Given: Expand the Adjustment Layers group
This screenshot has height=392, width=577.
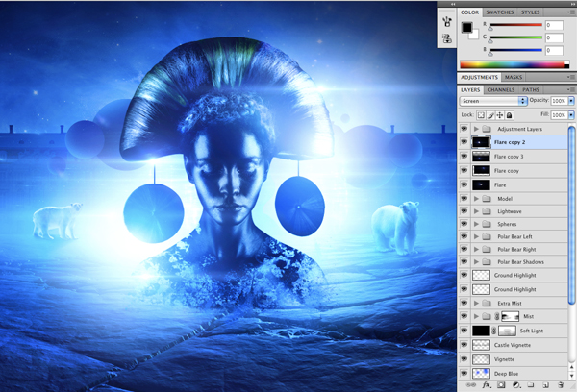Looking at the screenshot, I should point(476,129).
